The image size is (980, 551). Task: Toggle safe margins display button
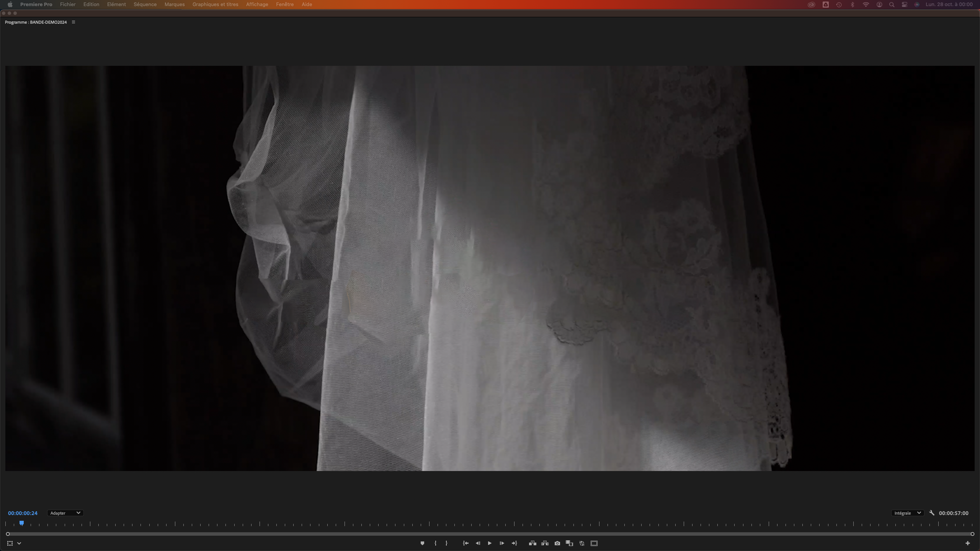pos(594,543)
